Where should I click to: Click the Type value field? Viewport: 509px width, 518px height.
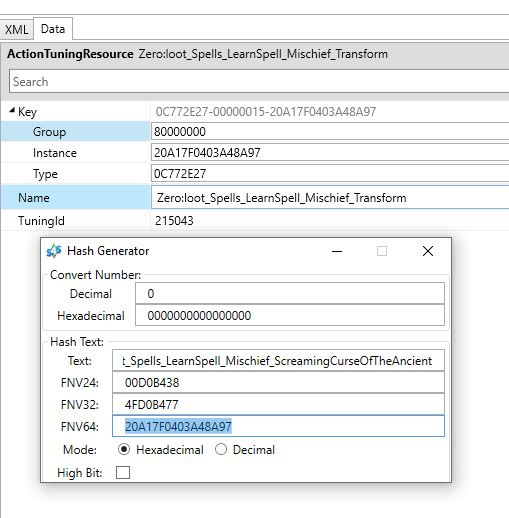coord(330,174)
